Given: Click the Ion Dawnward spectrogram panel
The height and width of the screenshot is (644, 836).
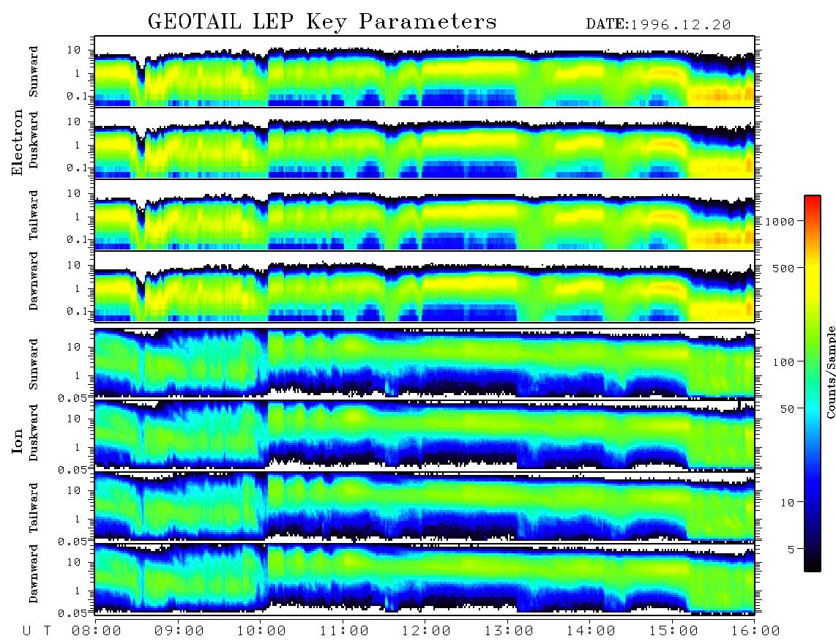Looking at the screenshot, I should tap(425, 578).
